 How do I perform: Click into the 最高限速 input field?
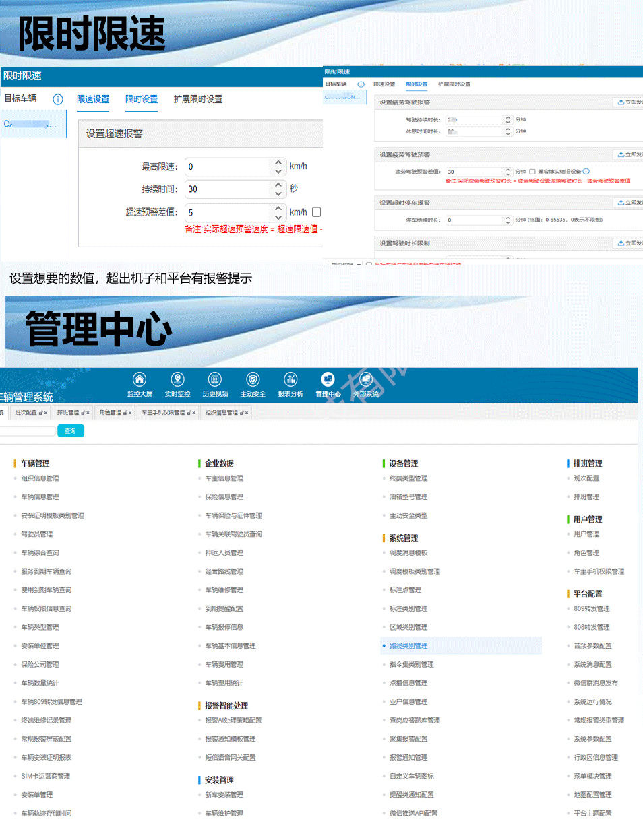228,167
